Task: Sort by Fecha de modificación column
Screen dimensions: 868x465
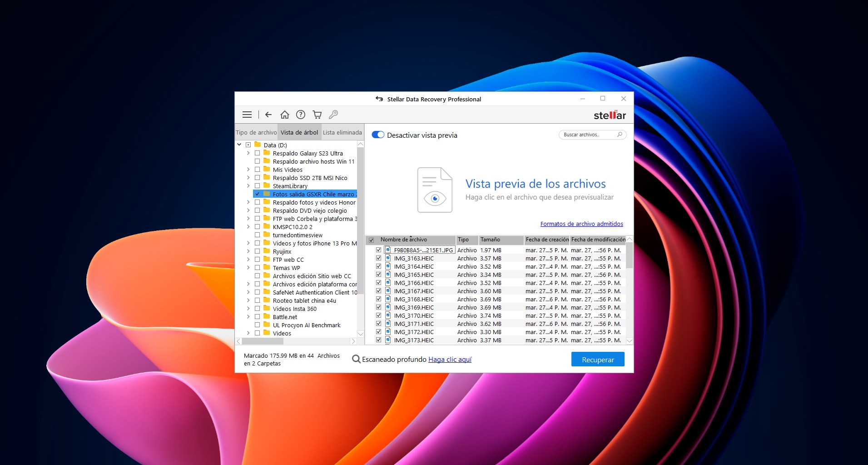Action: click(x=598, y=240)
